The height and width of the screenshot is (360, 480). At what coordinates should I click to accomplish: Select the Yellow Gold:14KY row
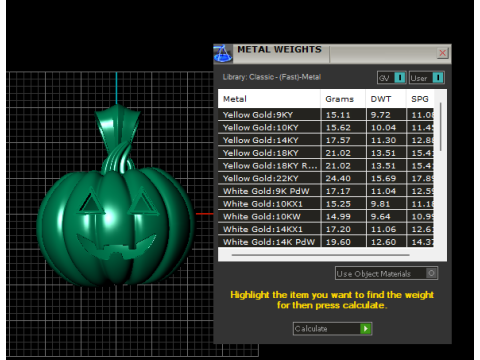coord(326,140)
